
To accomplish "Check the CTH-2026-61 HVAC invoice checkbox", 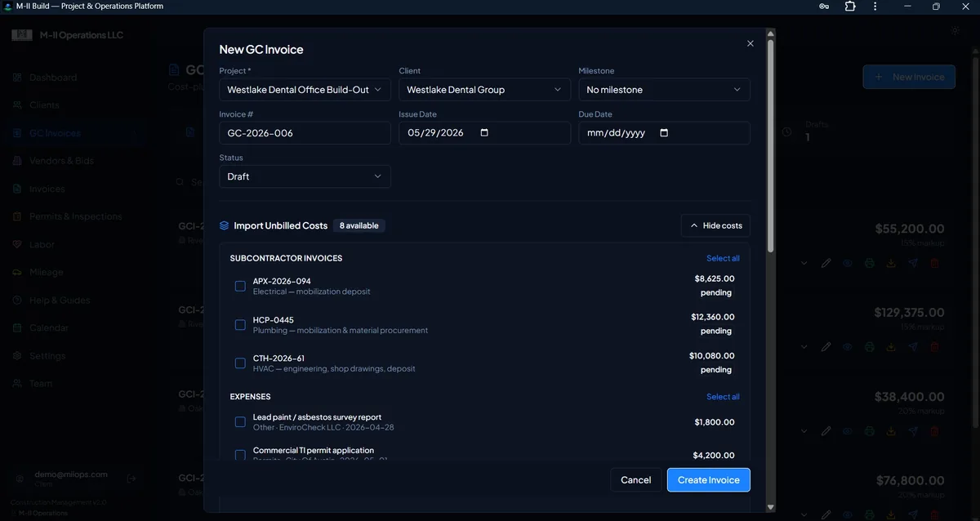I will click(x=240, y=363).
